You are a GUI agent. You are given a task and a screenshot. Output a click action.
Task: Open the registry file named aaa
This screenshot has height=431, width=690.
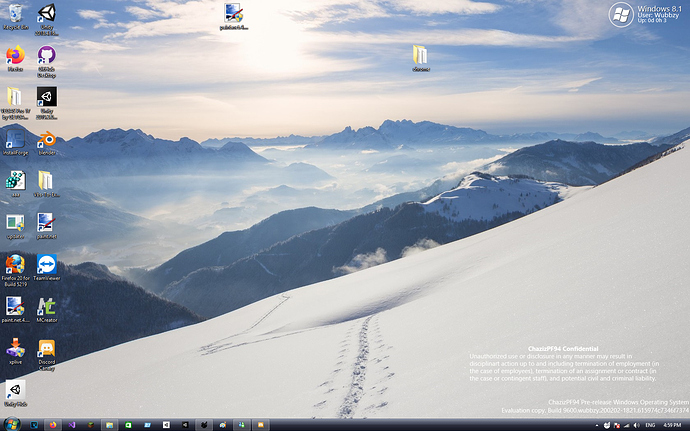[x=15, y=184]
